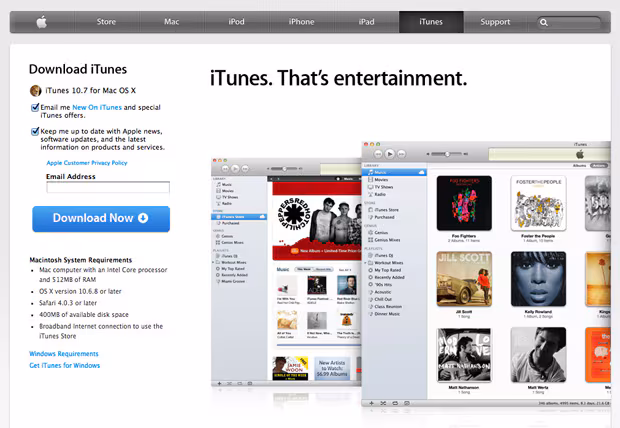This screenshot has height=428, width=620.
Task: Click the Music note icon in iTunes sidebar
Action: pos(370,172)
